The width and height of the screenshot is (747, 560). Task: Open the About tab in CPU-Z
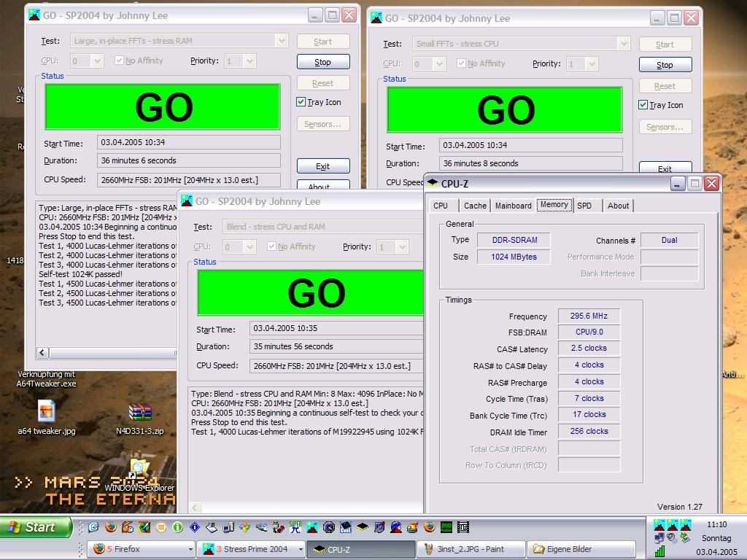pos(619,206)
